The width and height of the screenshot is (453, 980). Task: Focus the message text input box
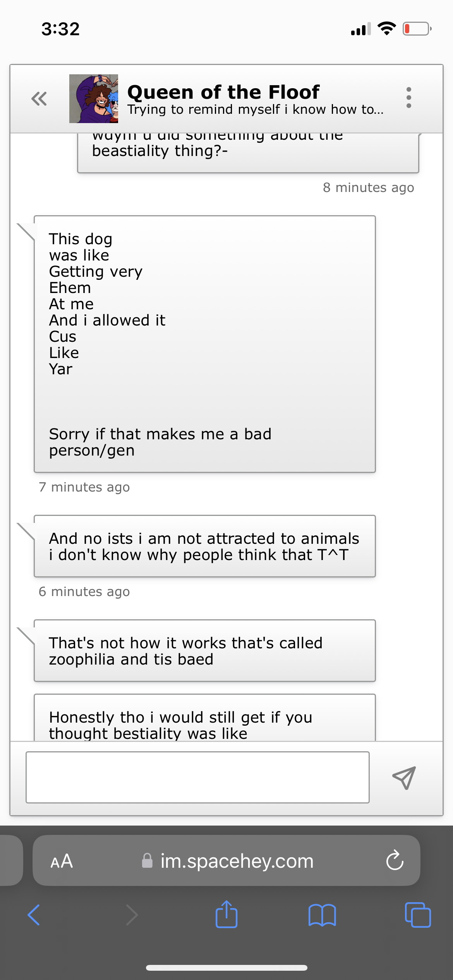tap(197, 777)
